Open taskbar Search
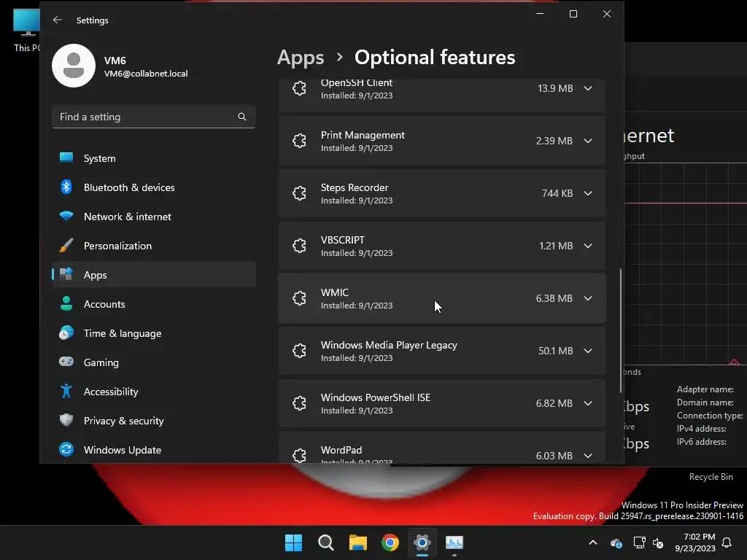 click(x=326, y=542)
